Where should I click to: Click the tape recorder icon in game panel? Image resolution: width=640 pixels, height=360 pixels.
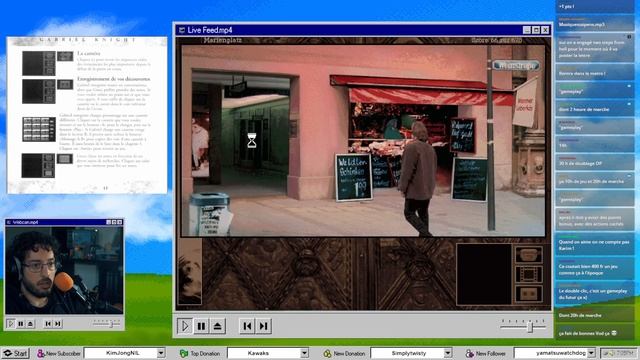tap(529, 293)
